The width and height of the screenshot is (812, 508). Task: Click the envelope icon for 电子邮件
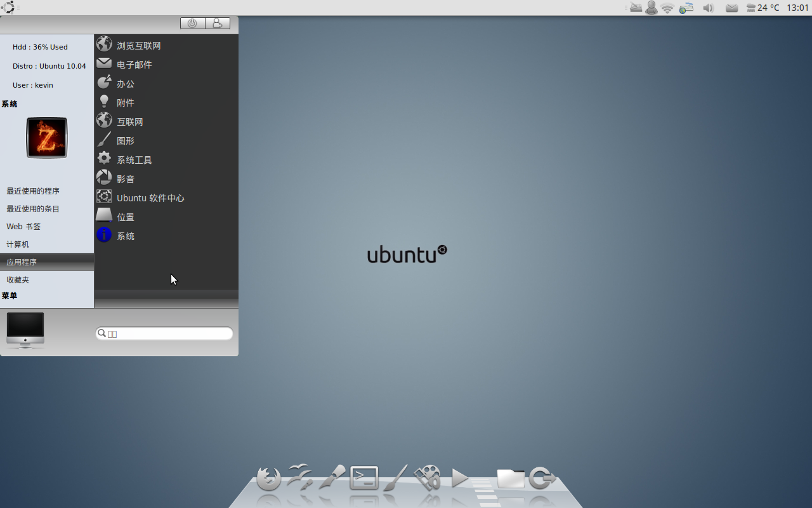[x=104, y=63]
